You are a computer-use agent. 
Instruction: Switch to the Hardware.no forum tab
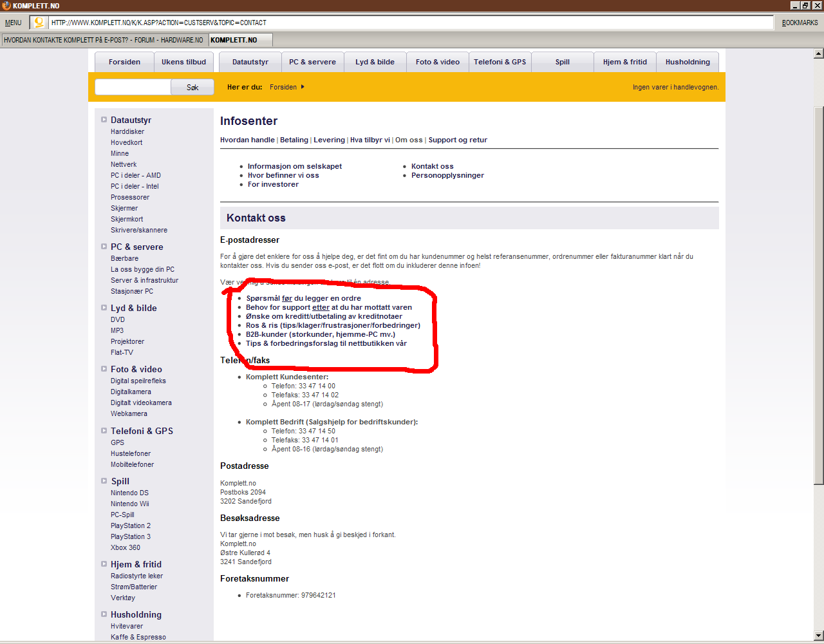point(104,40)
